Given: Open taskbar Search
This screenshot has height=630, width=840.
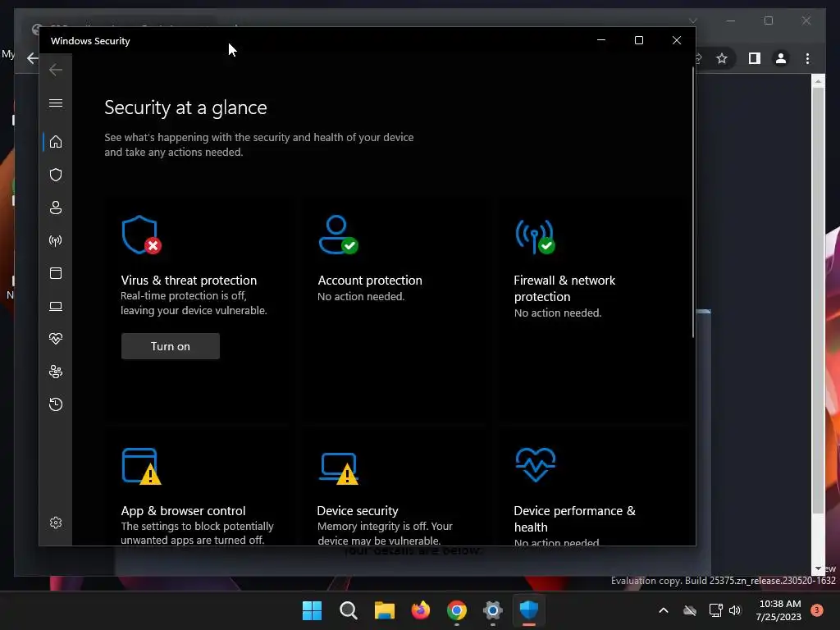Looking at the screenshot, I should pyautogui.click(x=348, y=610).
